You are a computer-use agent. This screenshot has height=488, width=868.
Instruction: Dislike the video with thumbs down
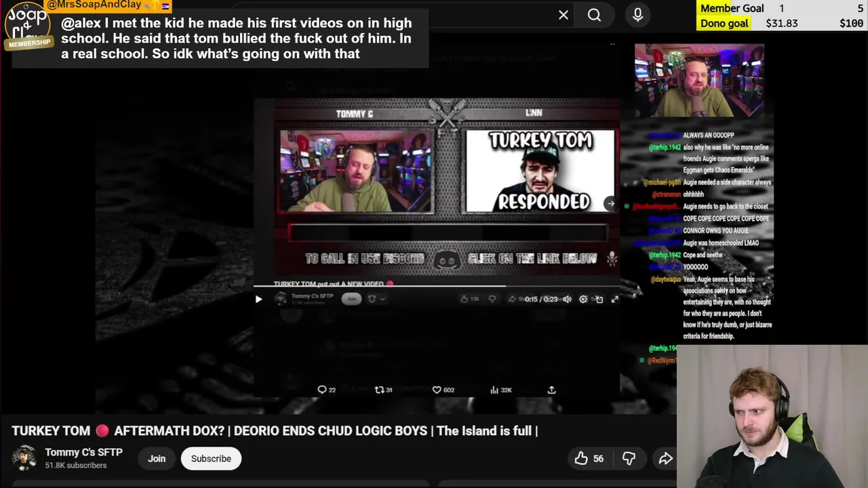[629, 459]
